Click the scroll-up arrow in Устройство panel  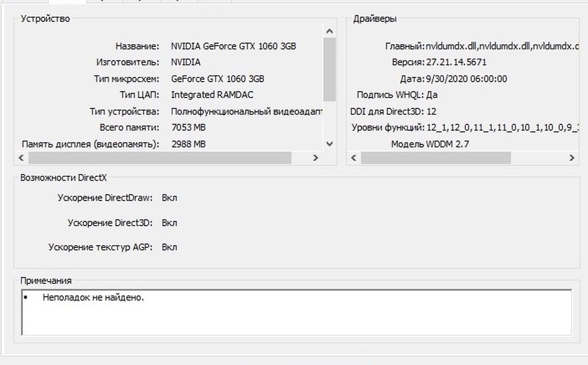(x=329, y=32)
